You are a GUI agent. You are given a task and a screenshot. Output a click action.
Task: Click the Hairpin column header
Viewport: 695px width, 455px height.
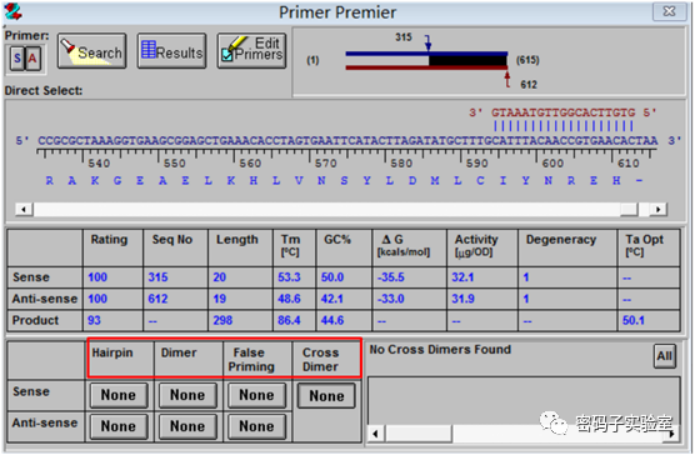[x=112, y=353]
